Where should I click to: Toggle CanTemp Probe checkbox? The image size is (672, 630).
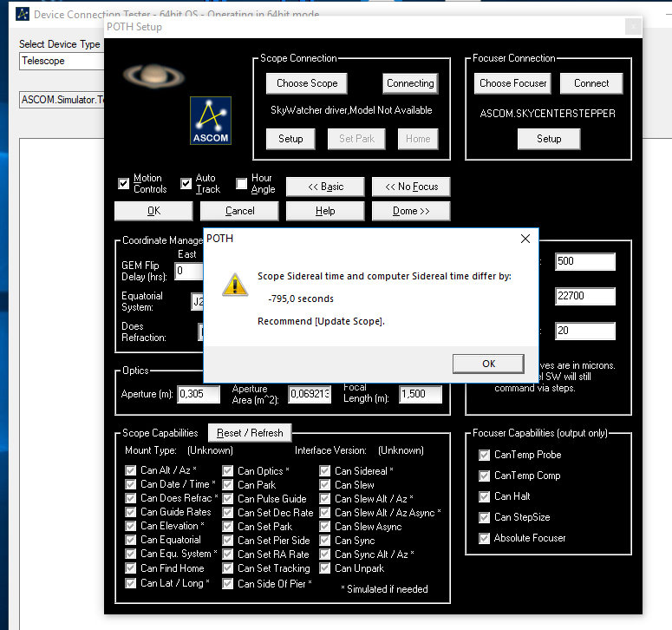485,455
